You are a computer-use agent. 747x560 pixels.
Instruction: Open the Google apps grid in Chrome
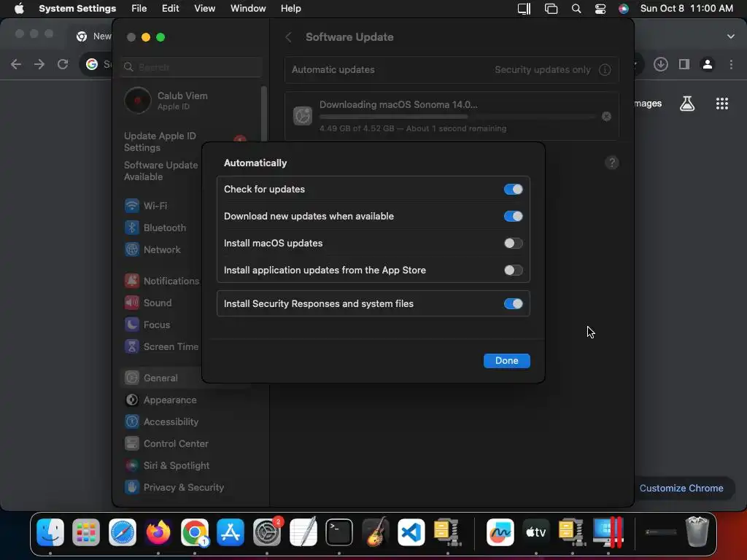(722, 104)
